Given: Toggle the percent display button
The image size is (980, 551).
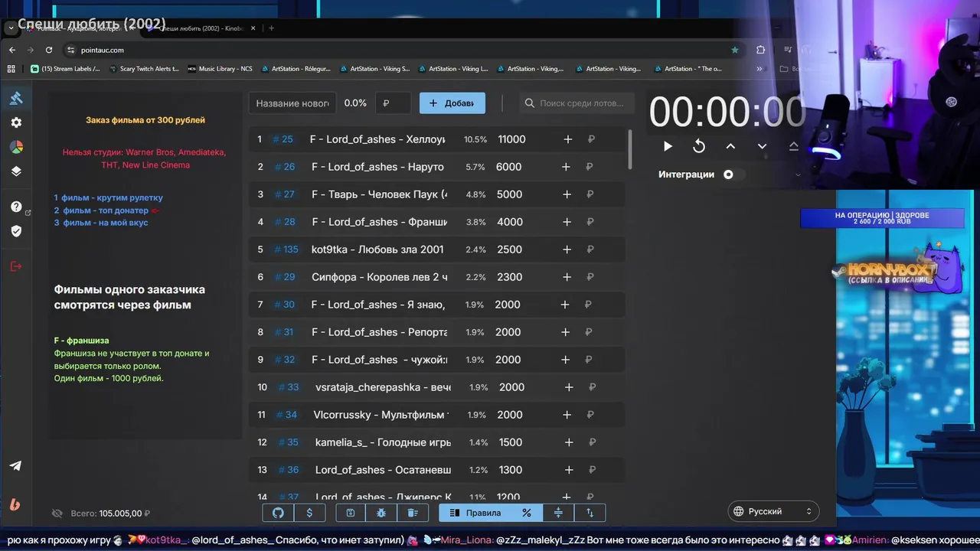Looking at the screenshot, I should 527,513.
